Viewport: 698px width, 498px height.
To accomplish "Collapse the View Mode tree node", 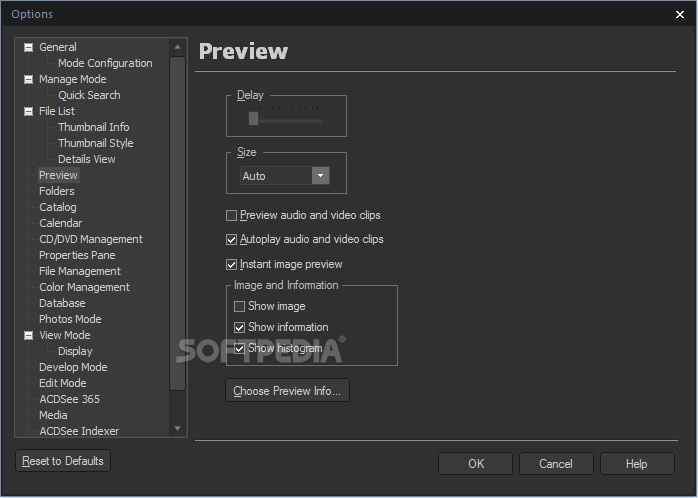I will click(x=28, y=335).
